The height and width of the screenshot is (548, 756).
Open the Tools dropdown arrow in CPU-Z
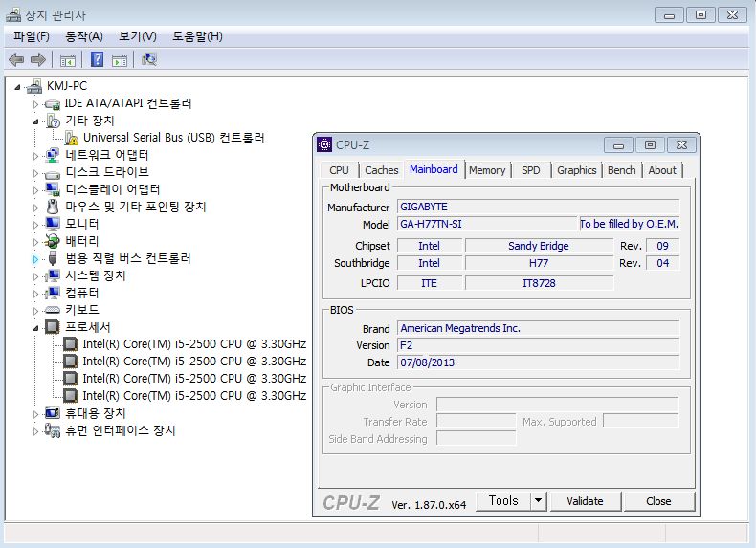539,501
